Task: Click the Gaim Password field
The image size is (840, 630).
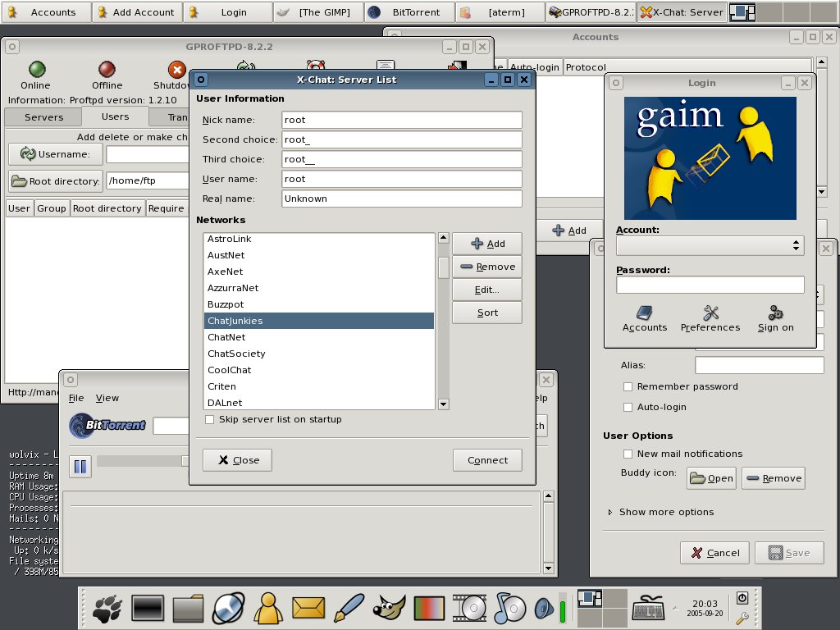Action: click(710, 285)
